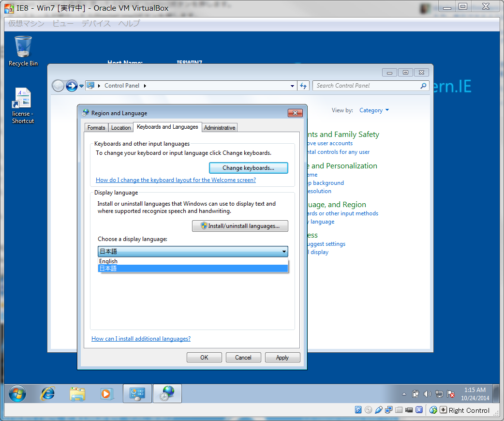Click the Control Panel address bar icon
504x421 pixels.
pos(90,86)
